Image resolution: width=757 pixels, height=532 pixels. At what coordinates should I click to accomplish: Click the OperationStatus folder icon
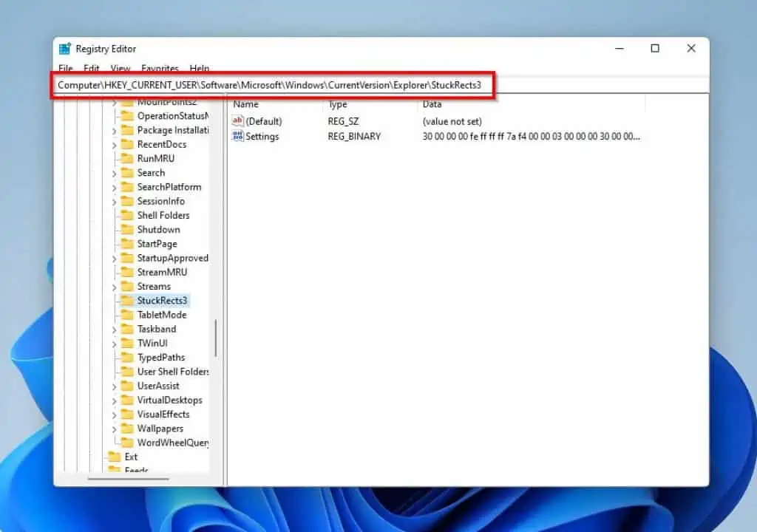click(x=127, y=116)
